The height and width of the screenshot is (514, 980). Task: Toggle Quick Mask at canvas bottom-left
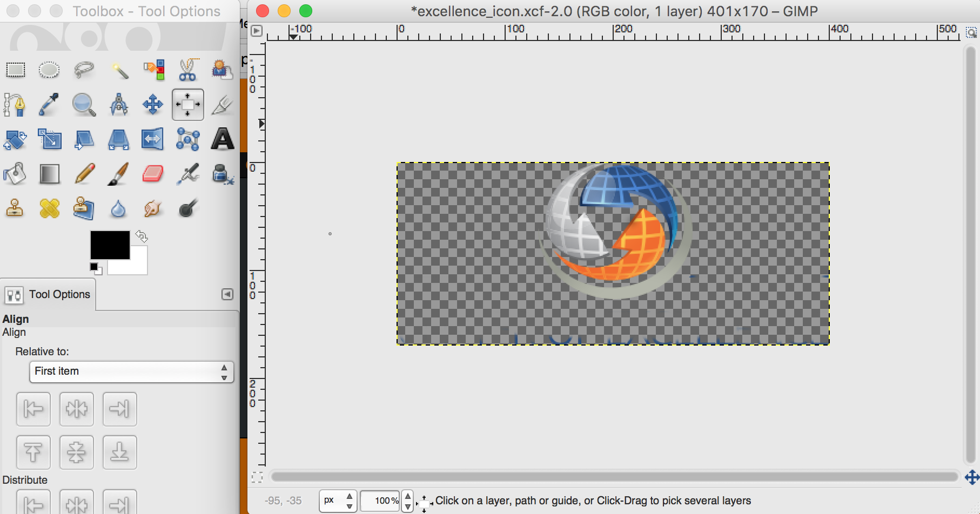point(257,477)
